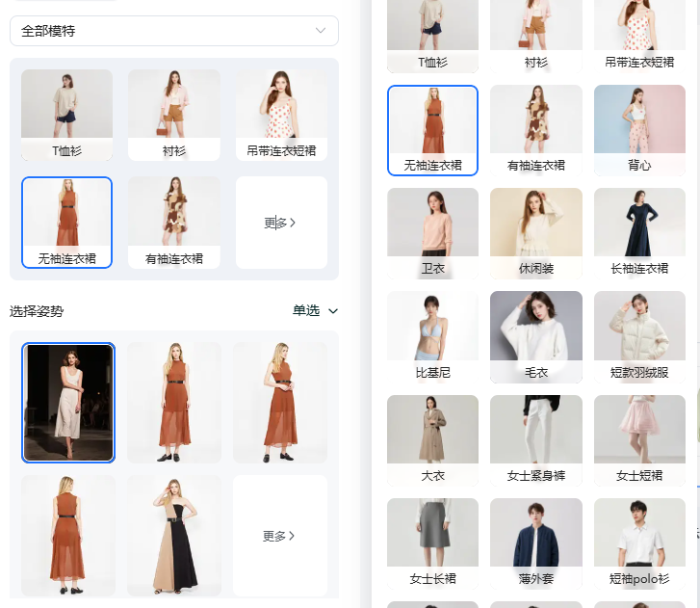Click 更多 in clothing category grid
Image resolution: width=700 pixels, height=608 pixels.
(281, 223)
